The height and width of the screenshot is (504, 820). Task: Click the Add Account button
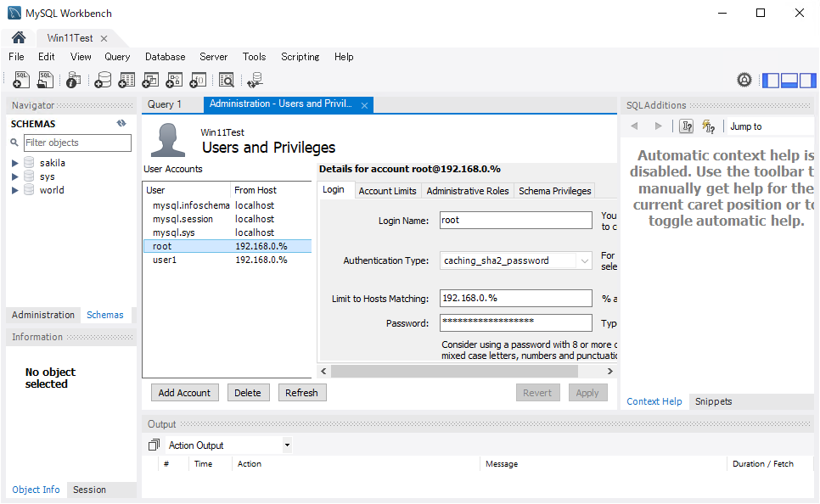pyautogui.click(x=184, y=393)
